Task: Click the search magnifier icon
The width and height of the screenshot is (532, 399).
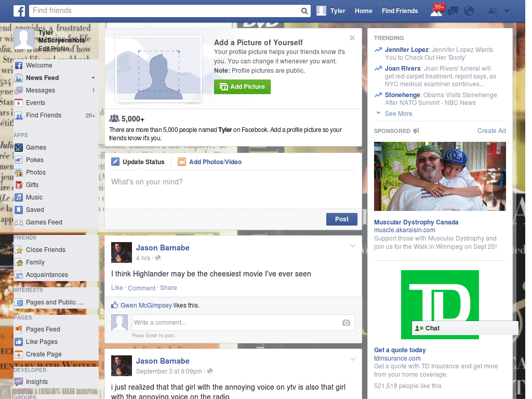Action: click(304, 11)
